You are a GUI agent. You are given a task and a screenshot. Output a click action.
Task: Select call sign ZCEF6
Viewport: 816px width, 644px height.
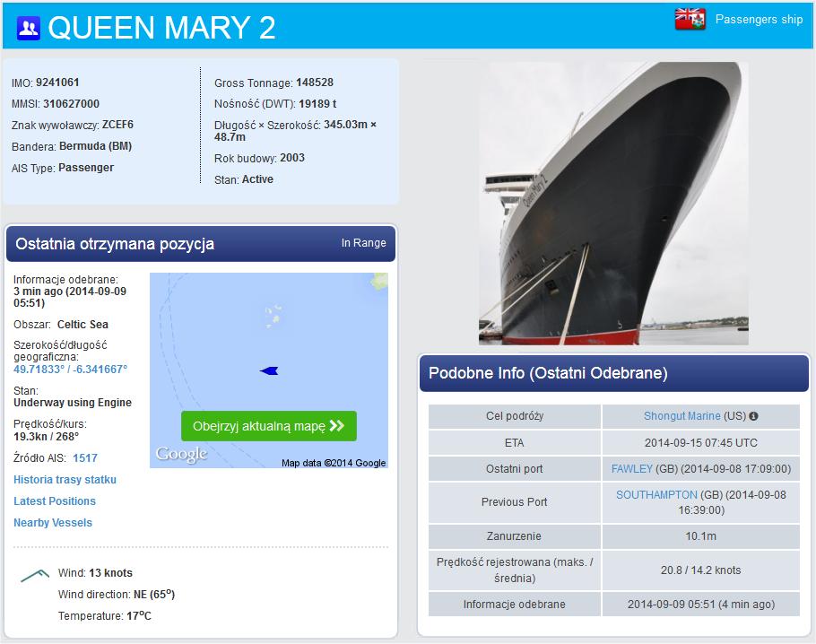[117, 125]
